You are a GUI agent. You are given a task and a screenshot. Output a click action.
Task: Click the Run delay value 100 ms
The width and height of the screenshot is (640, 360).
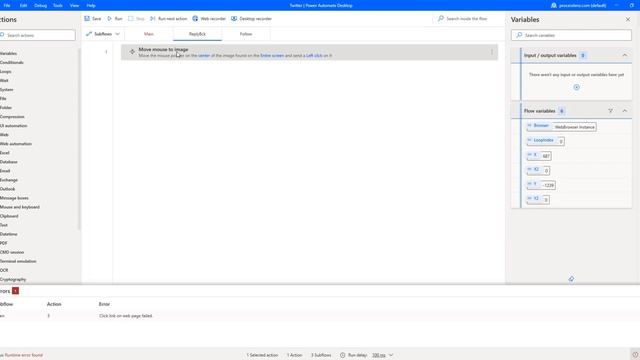[x=379, y=355]
